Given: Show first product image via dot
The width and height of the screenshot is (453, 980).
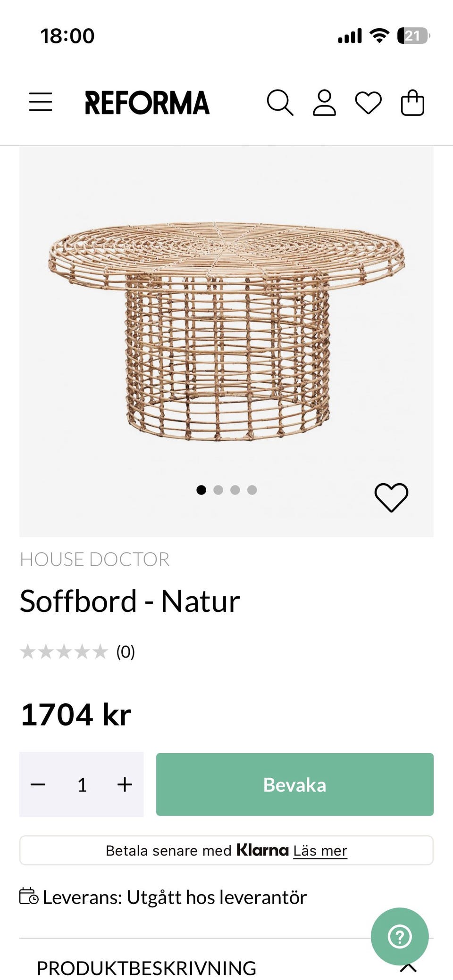Looking at the screenshot, I should [201, 490].
